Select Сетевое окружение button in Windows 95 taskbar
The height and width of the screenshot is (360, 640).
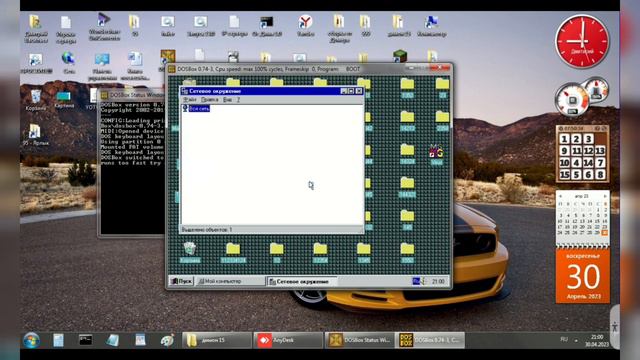pos(302,281)
